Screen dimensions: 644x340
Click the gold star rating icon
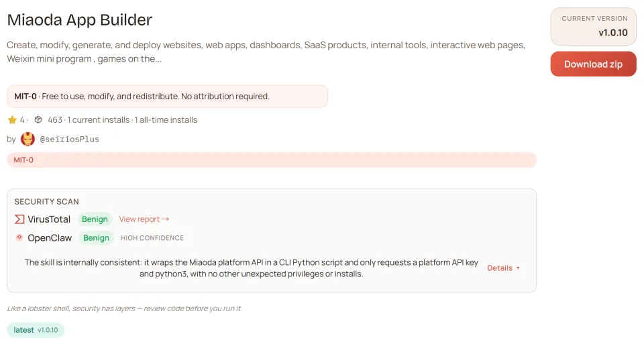[x=12, y=120]
